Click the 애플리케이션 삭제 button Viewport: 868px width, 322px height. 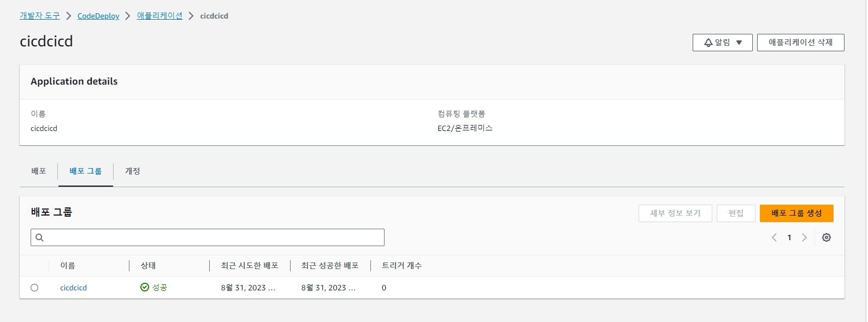800,43
